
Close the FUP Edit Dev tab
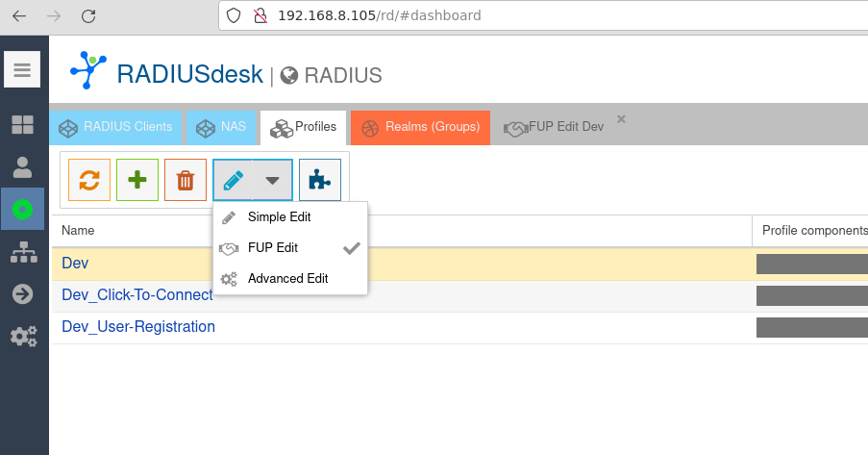[x=621, y=119]
